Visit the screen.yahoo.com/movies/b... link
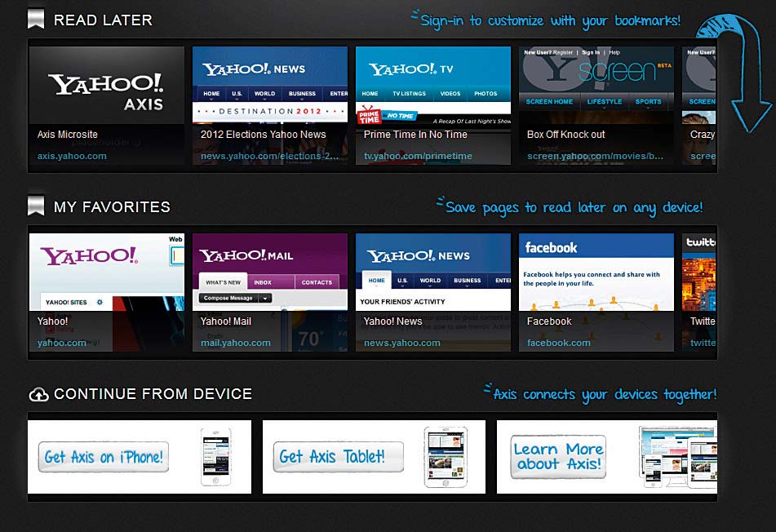 point(595,156)
